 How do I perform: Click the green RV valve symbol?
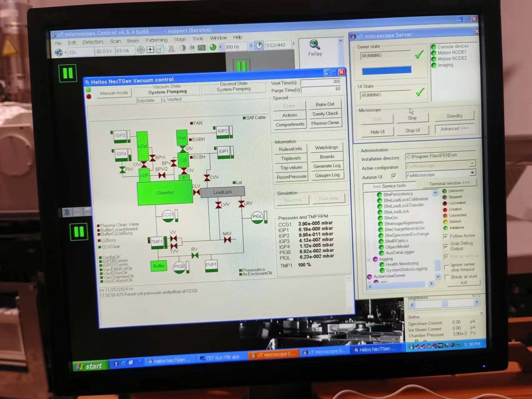[x=195, y=255]
